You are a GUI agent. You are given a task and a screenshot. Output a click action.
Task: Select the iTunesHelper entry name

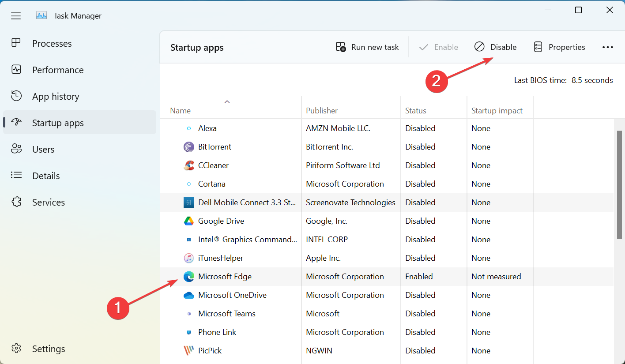coord(221,258)
